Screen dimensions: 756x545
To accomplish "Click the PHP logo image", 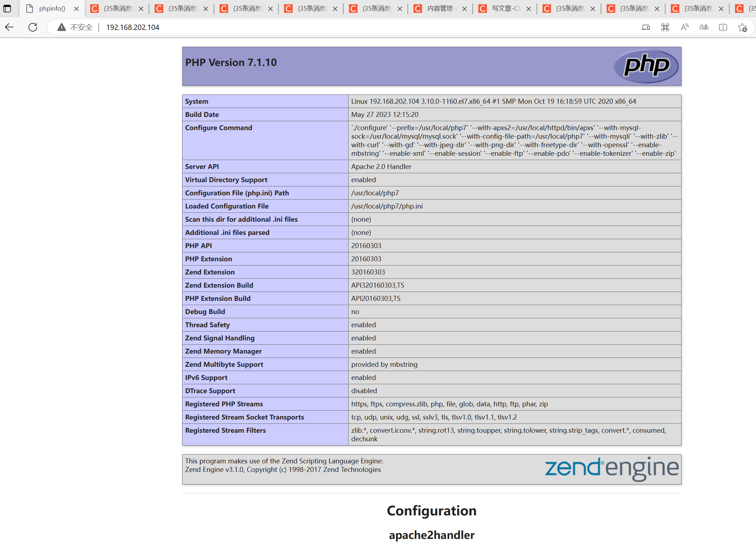I will [x=646, y=66].
